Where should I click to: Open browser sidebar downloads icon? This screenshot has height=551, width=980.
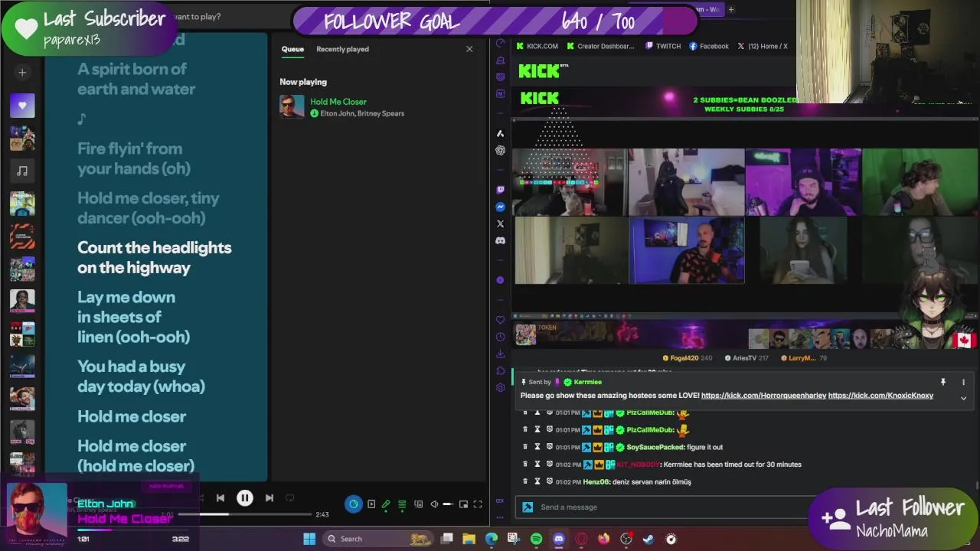point(500,354)
